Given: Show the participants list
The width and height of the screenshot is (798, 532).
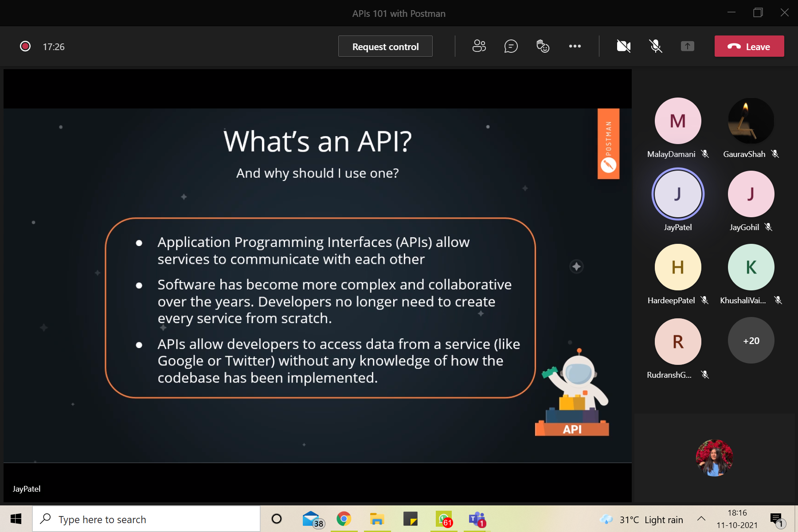Looking at the screenshot, I should (479, 46).
